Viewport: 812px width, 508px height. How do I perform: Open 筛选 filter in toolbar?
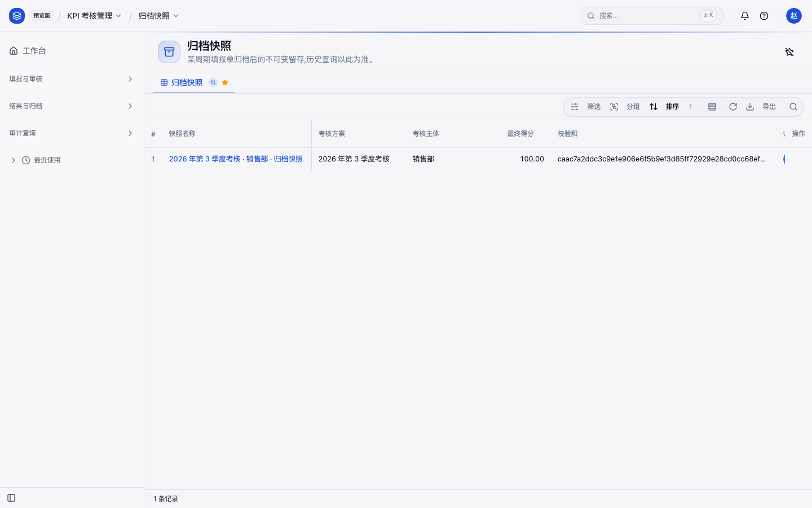tap(585, 107)
